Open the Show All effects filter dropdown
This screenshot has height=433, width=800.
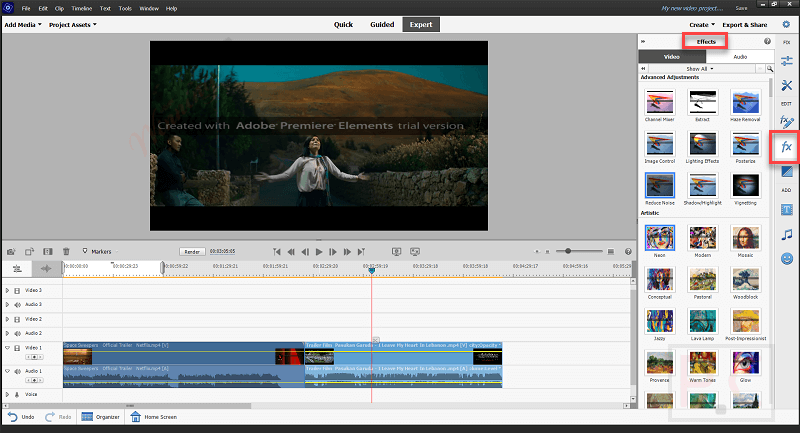click(700, 68)
